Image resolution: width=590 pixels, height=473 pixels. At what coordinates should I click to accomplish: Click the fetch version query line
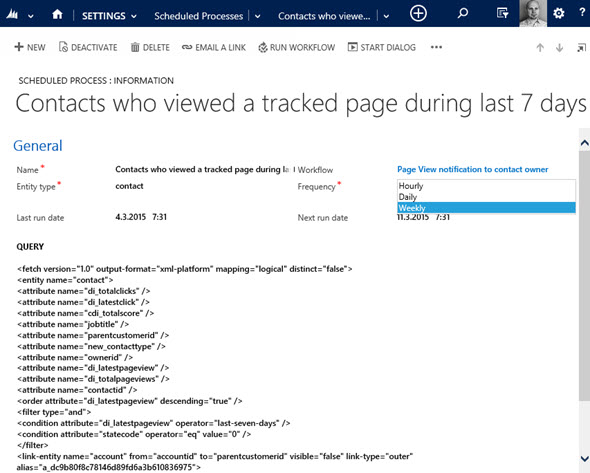tap(185, 269)
